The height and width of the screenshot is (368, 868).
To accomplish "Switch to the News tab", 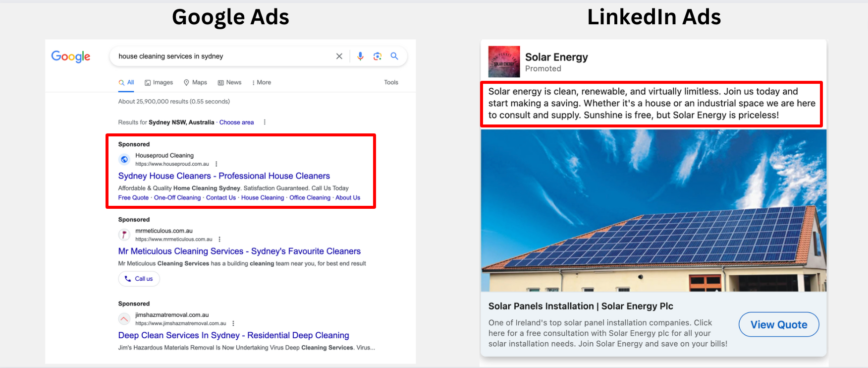I will (229, 82).
